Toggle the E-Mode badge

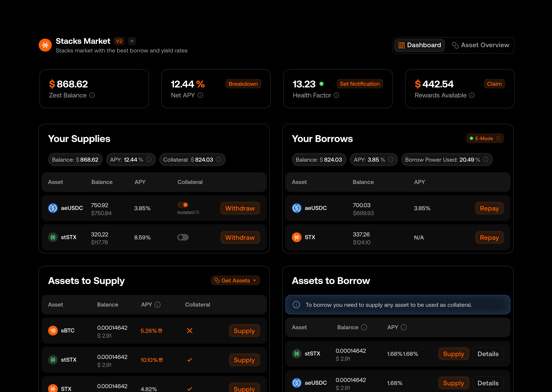pos(485,139)
